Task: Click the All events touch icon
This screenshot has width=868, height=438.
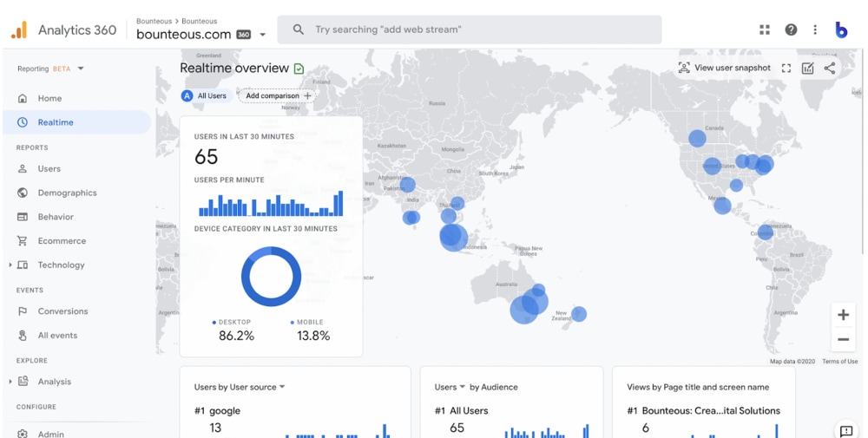Action: (x=23, y=335)
